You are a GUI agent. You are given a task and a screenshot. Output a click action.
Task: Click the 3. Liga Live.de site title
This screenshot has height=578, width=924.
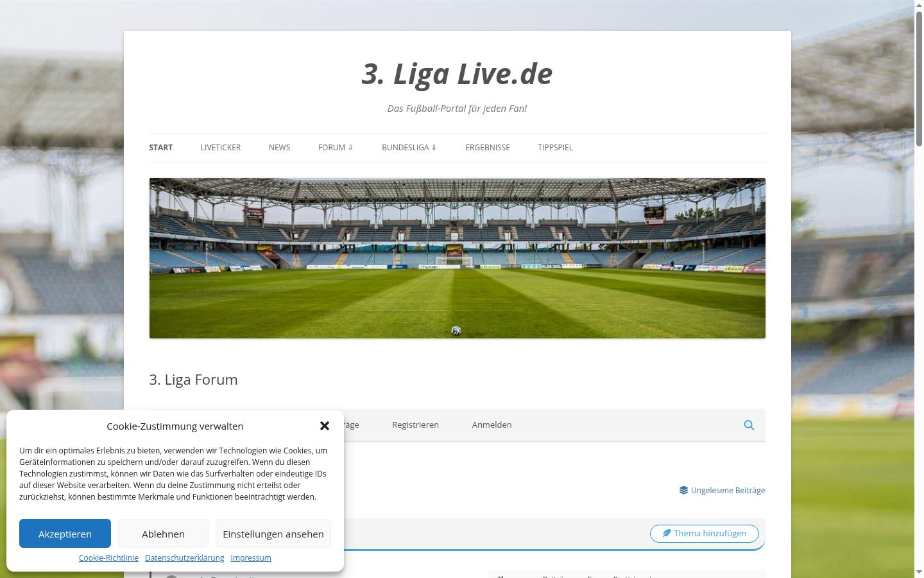457,74
